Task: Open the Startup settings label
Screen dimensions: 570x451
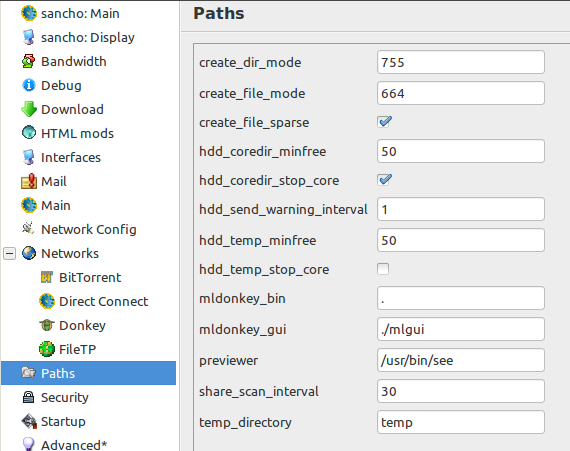Action: (x=63, y=422)
